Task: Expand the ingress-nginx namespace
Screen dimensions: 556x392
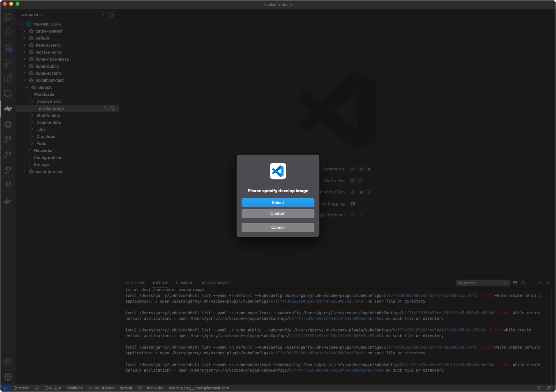Action: tap(24, 52)
